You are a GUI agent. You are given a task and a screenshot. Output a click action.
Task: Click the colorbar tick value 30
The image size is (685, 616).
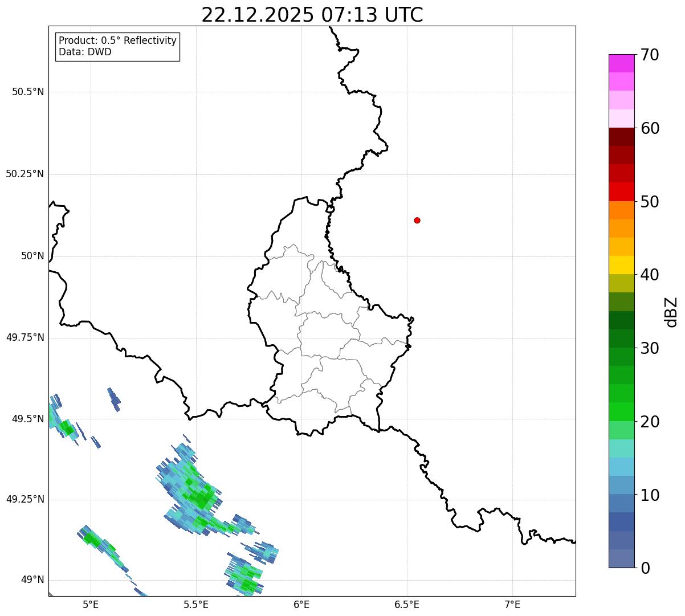click(x=650, y=348)
